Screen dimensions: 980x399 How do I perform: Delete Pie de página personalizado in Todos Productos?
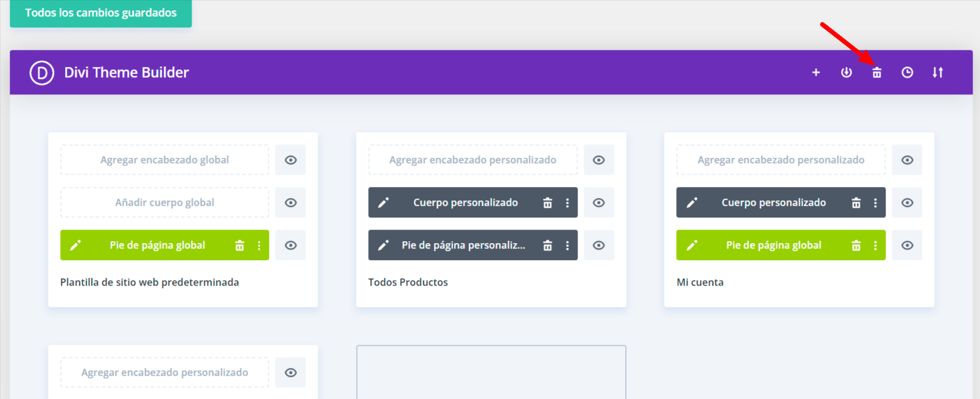coord(547,245)
